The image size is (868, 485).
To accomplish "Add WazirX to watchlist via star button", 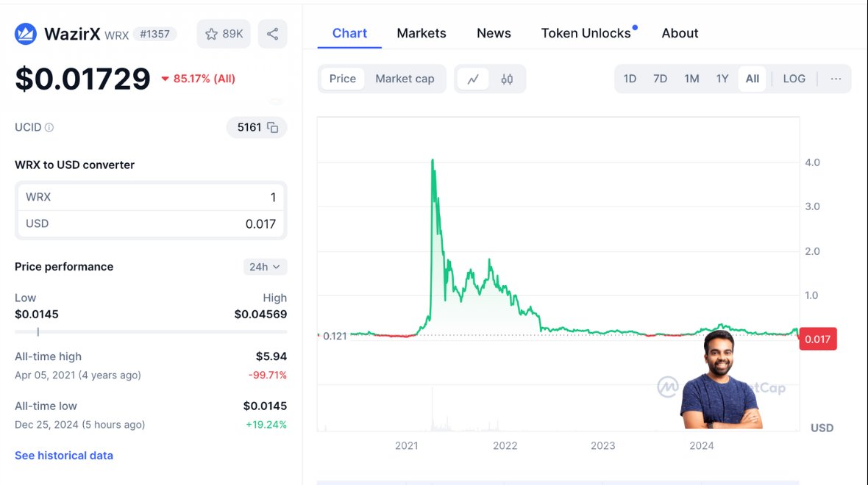I will click(224, 34).
